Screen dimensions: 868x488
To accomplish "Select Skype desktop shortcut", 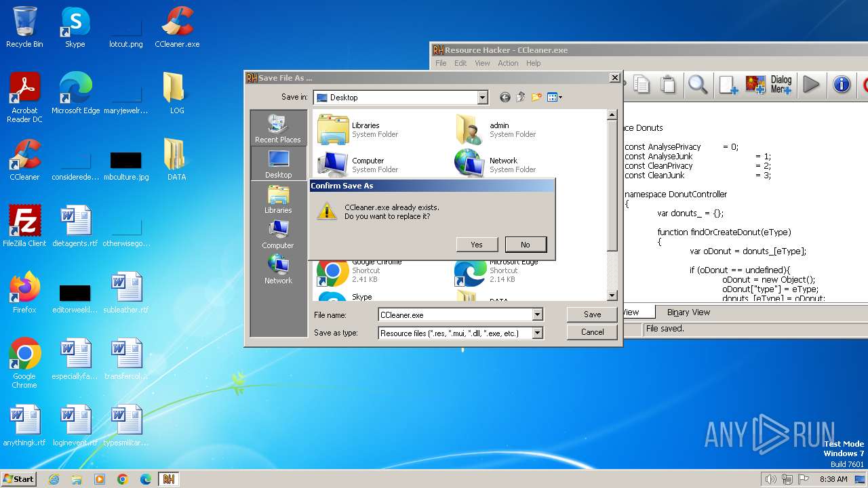I will 75,28.
